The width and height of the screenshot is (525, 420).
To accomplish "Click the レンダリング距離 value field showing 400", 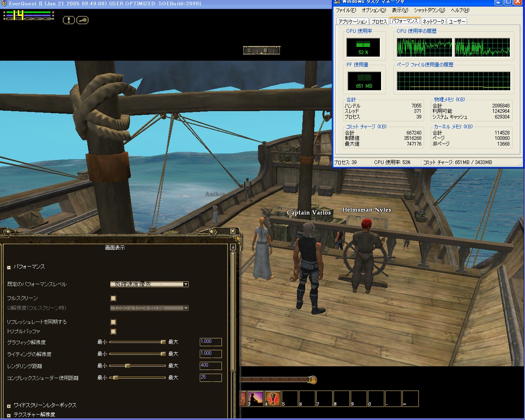I will pos(210,366).
